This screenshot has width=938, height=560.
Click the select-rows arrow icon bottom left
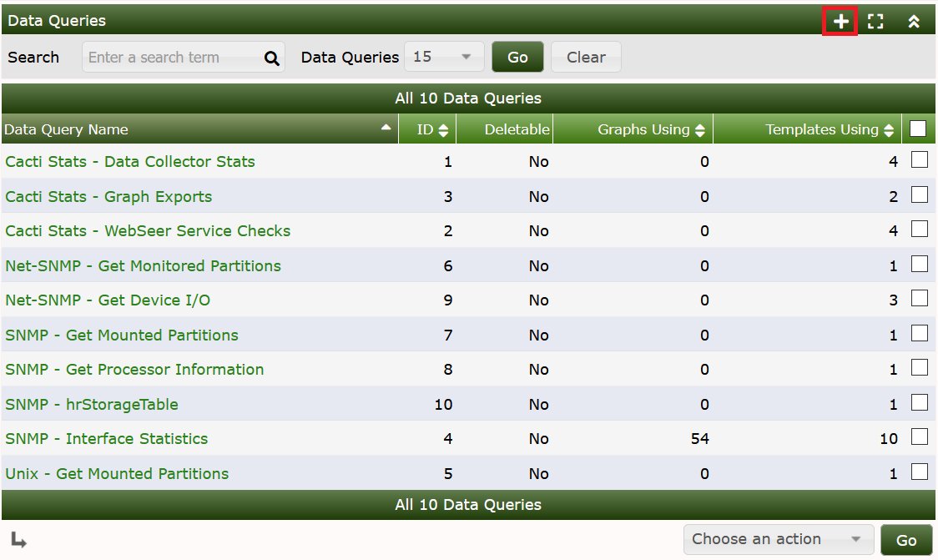coord(14,539)
